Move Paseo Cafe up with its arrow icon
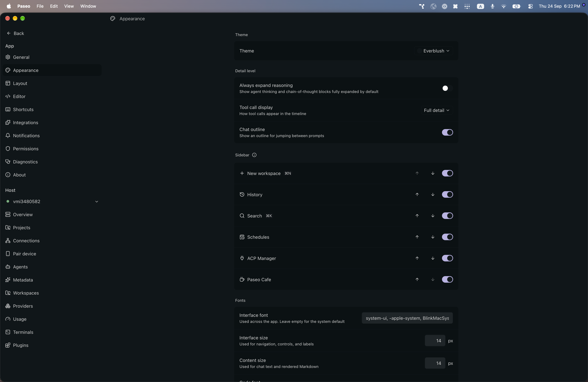This screenshot has height=382, width=588. pos(417,279)
